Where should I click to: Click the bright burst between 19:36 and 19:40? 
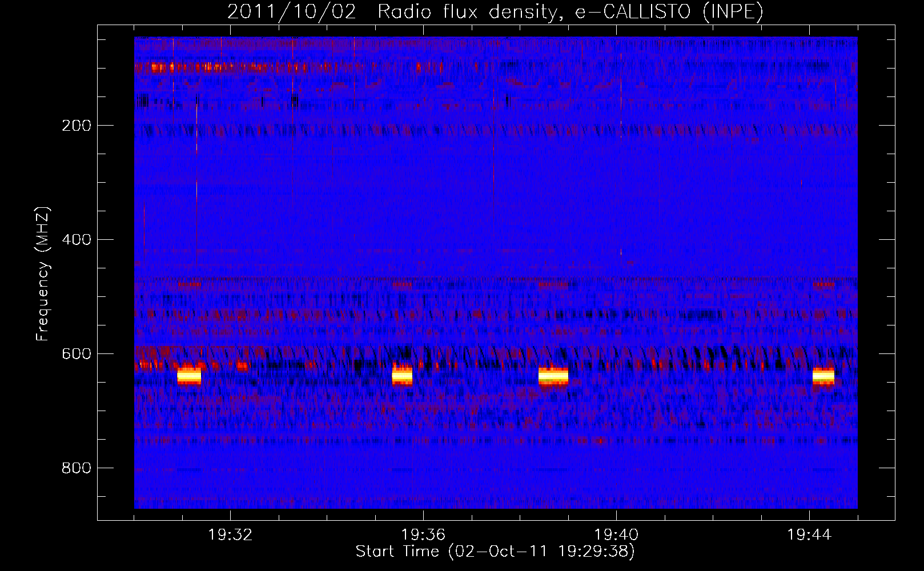pyautogui.click(x=553, y=376)
